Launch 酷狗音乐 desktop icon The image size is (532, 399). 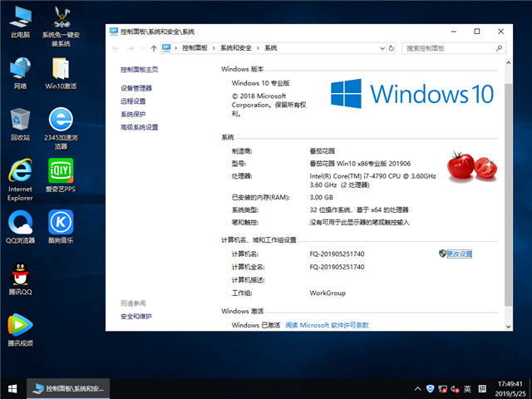click(x=61, y=227)
